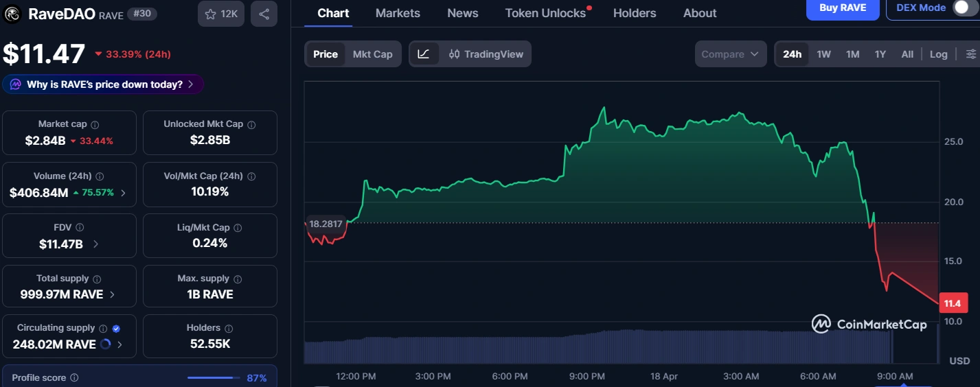The width and height of the screenshot is (980, 387).
Task: Open the Token Unlocks tab
Action: [x=546, y=13]
